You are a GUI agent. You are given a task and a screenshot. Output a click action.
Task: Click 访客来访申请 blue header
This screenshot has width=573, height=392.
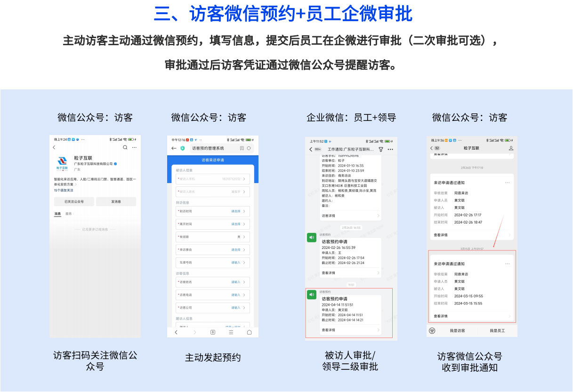(213, 160)
